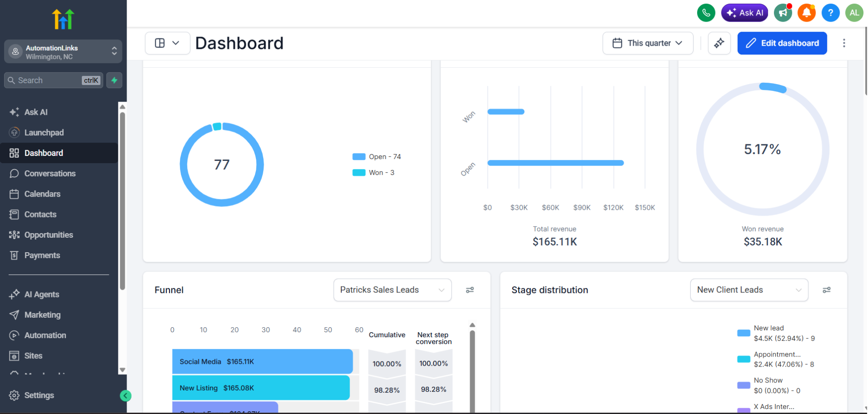Click the Calendars calendar icon
This screenshot has height=414, width=868.
tap(14, 194)
